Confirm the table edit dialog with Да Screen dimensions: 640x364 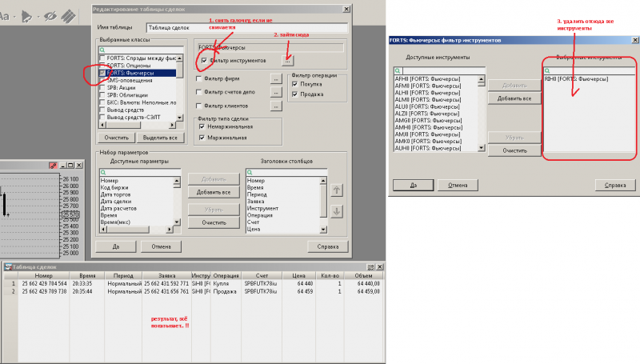pos(116,246)
